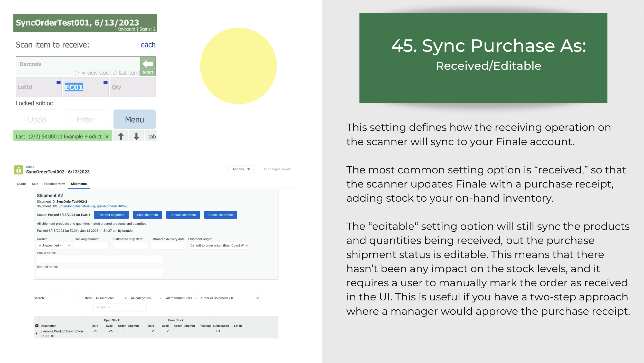Click the Estimated ship date field
This screenshot has width=644, height=363.
(130, 246)
